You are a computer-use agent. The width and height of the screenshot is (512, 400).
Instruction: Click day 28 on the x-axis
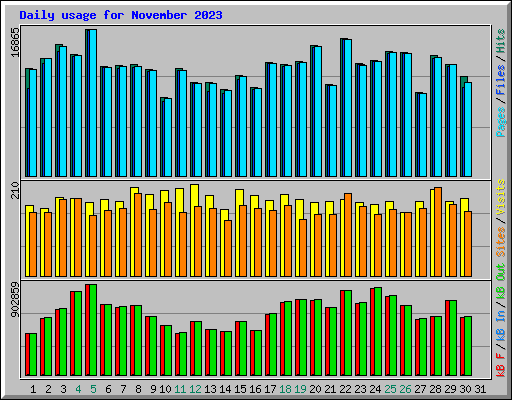click(435, 389)
